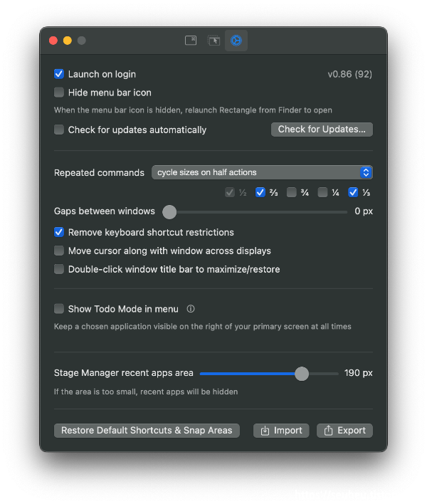Image resolution: width=427 pixels, height=504 pixels.
Task: Toggle the Launch on login checkbox
Action: tap(59, 74)
